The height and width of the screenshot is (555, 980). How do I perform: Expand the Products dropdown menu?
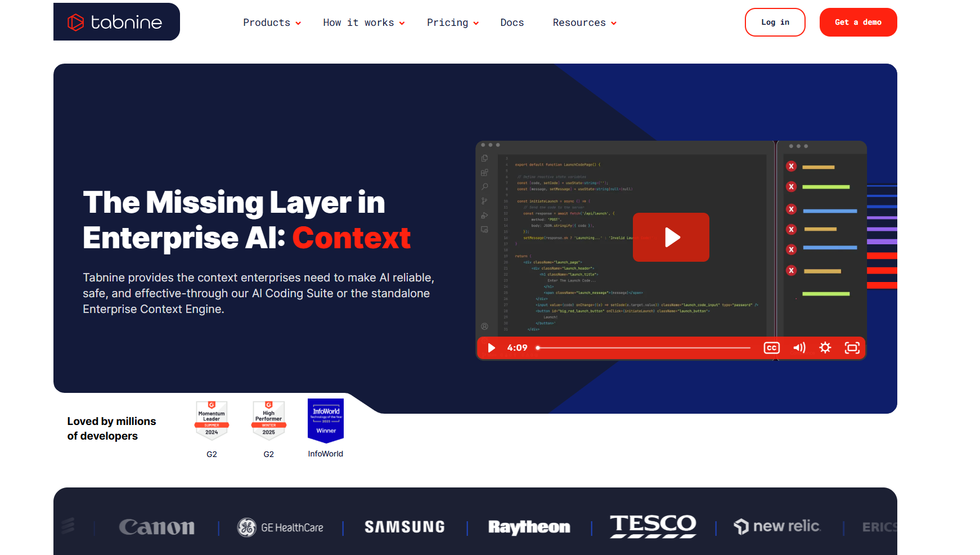[x=272, y=23]
